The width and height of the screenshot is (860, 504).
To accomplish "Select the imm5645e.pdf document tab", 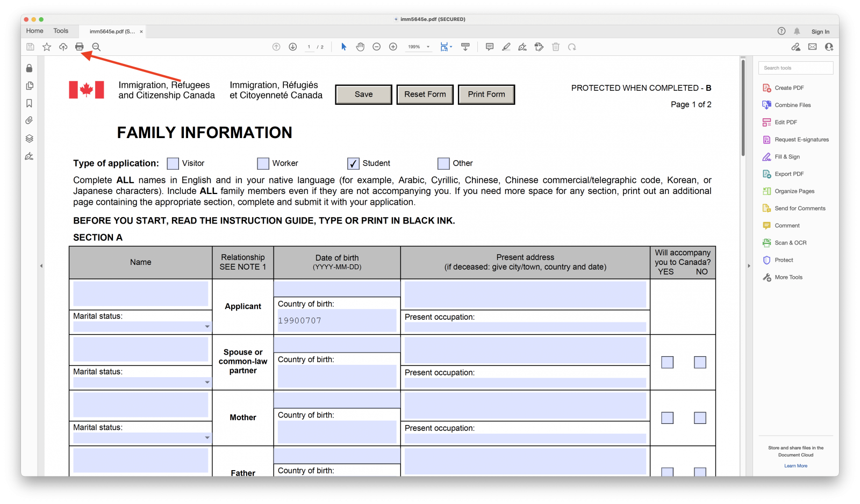I will tap(112, 32).
